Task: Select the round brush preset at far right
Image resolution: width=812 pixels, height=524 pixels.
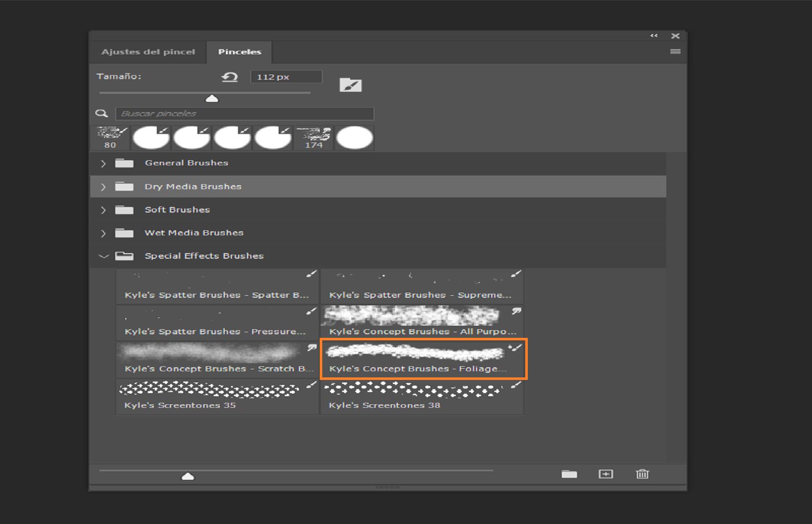Action: [354, 137]
